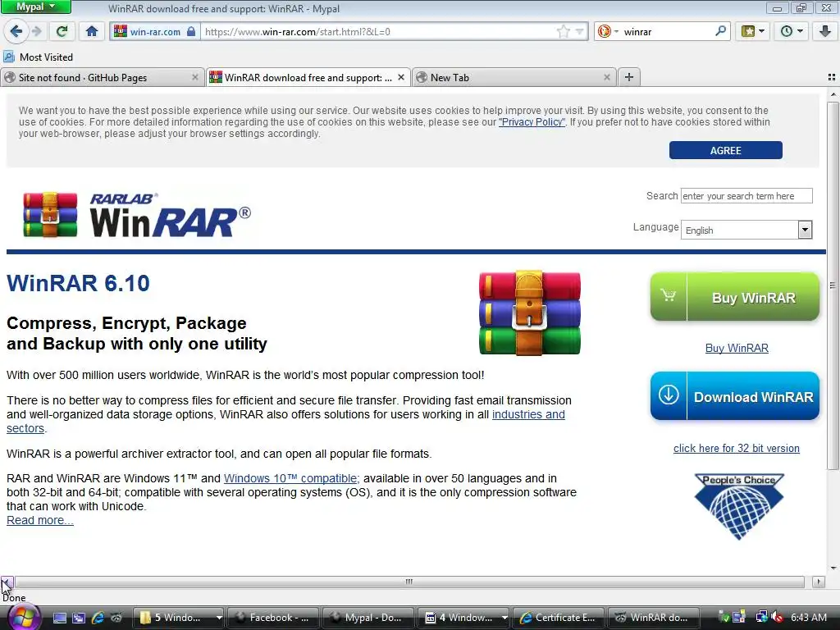Switch to the New Tab tab
The width and height of the screenshot is (840, 630).
coord(514,78)
